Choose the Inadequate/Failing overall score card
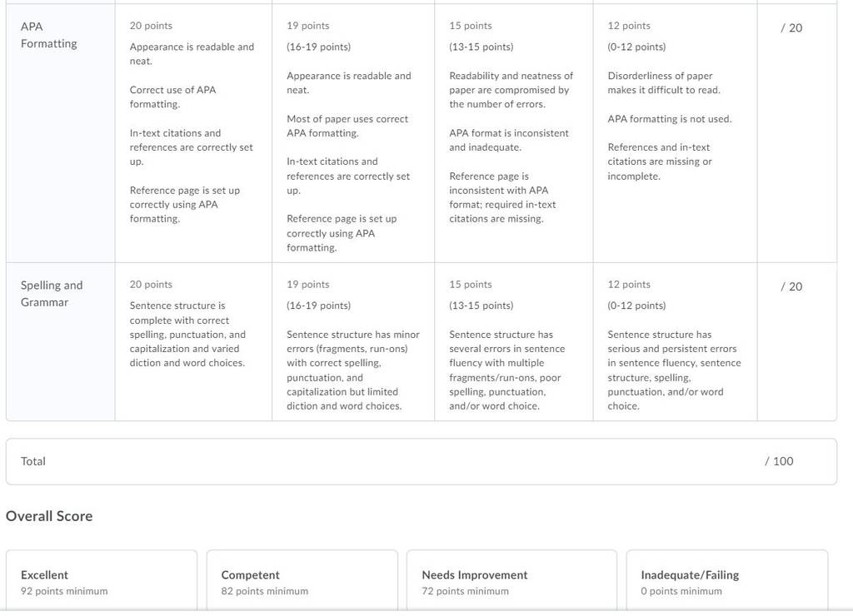 [x=726, y=581]
